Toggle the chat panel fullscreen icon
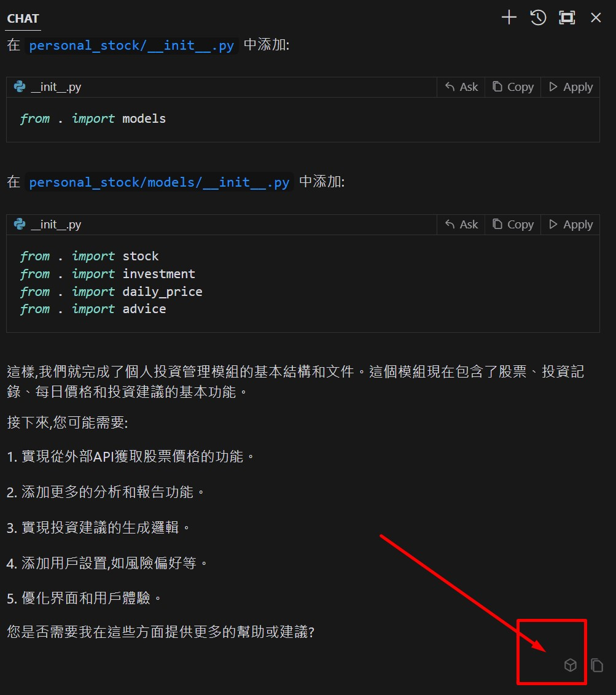 click(567, 18)
